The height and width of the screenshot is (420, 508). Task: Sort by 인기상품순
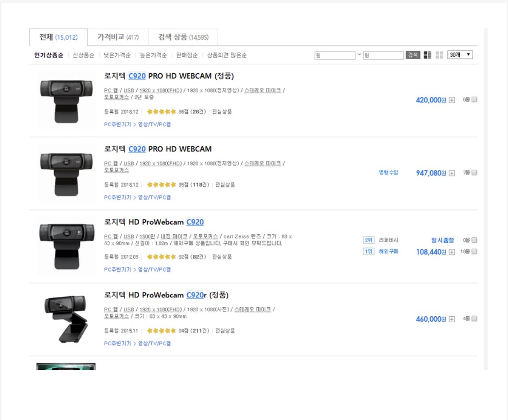49,55
